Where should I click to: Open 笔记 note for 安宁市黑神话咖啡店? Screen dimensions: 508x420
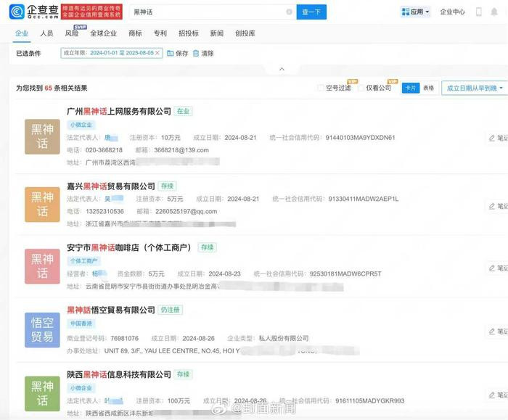point(497,268)
